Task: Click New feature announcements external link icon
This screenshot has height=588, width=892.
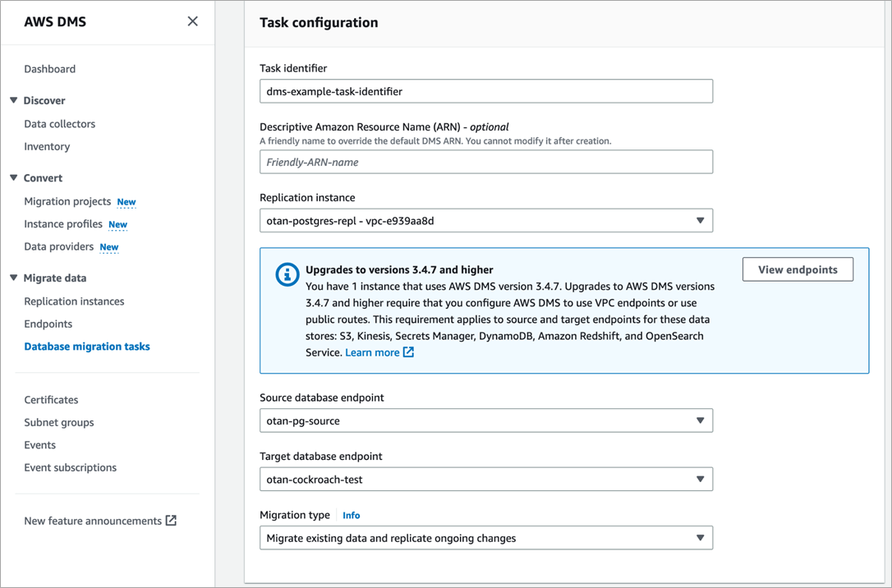Action: [x=171, y=521]
